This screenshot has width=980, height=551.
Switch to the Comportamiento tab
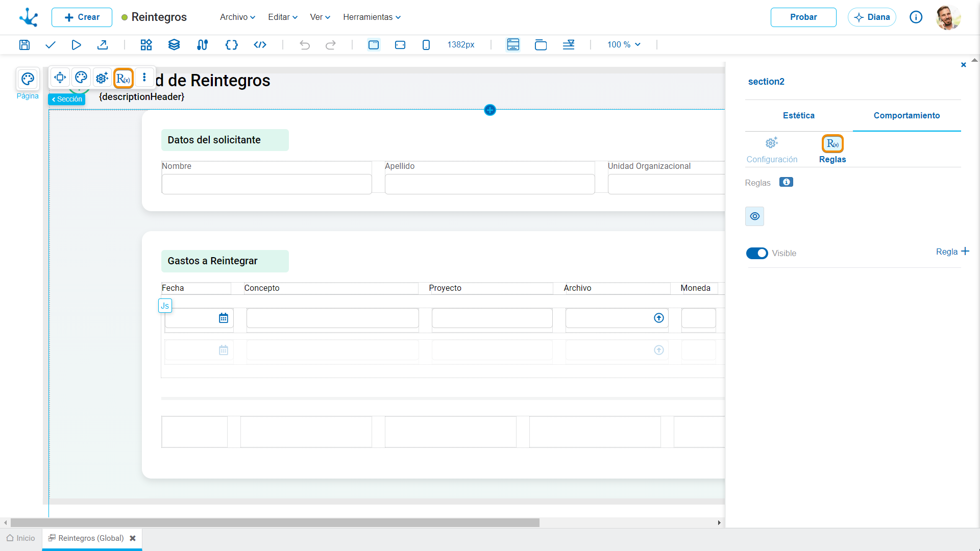point(906,116)
